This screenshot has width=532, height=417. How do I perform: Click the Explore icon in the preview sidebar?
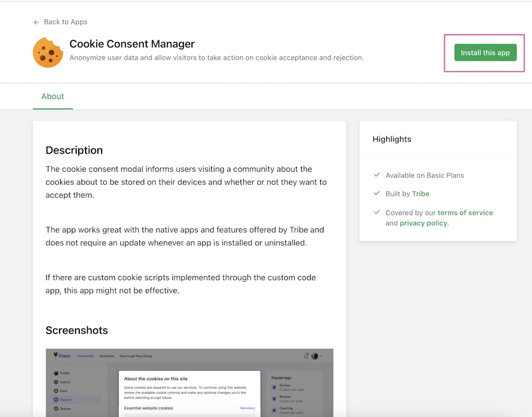56,399
